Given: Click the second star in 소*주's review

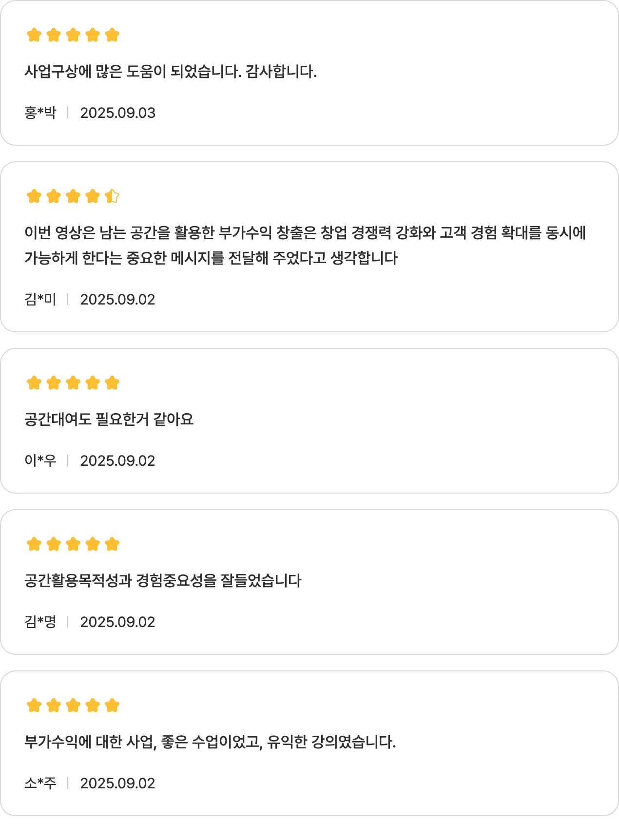Looking at the screenshot, I should coord(54,706).
